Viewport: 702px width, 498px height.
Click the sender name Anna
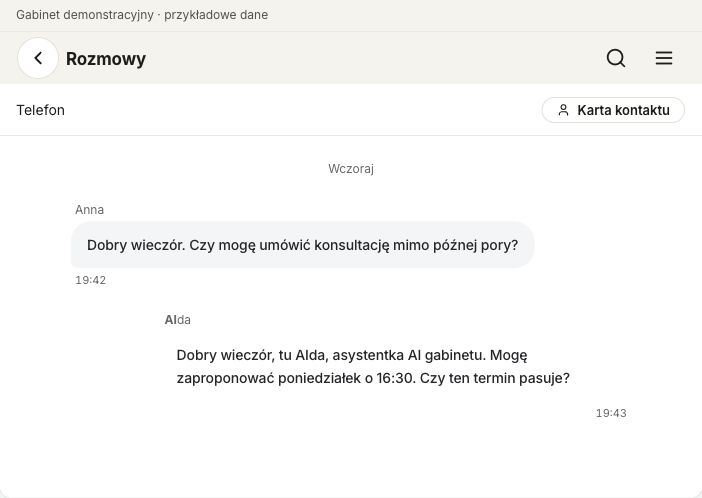click(x=90, y=210)
